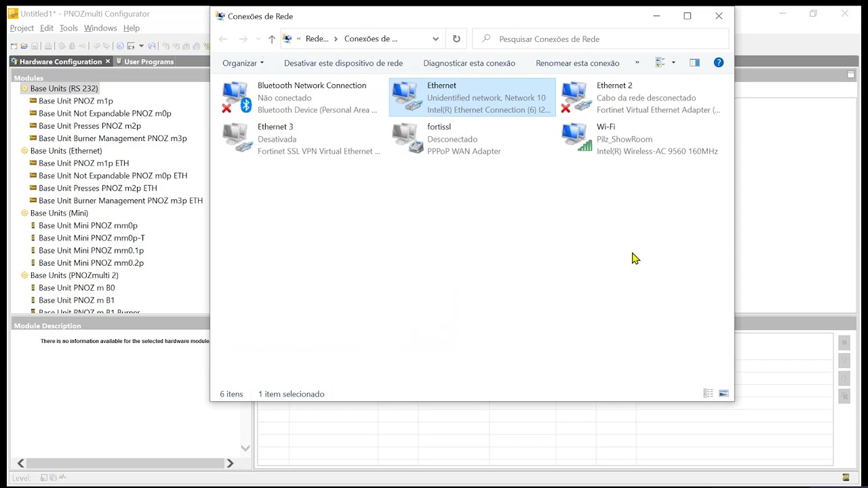Toggle the preview pane icon
868x488 pixels.
[694, 62]
